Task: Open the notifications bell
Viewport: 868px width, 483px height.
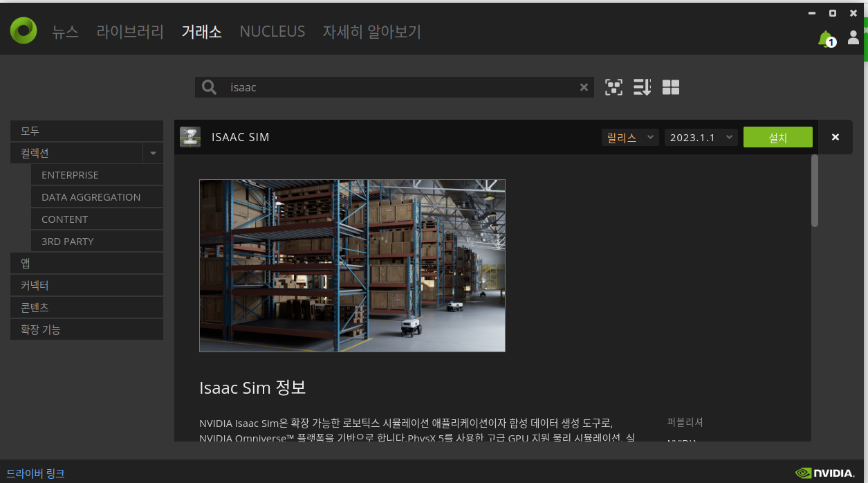Action: pos(826,39)
